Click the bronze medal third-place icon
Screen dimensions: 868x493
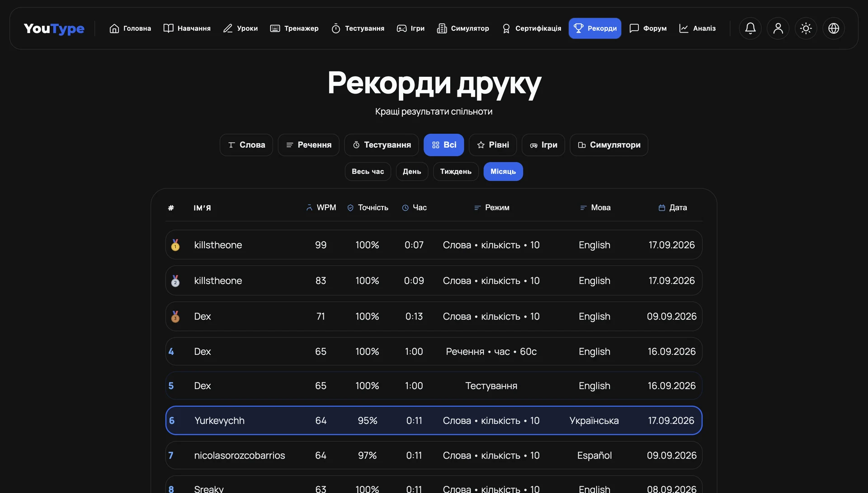pos(175,316)
